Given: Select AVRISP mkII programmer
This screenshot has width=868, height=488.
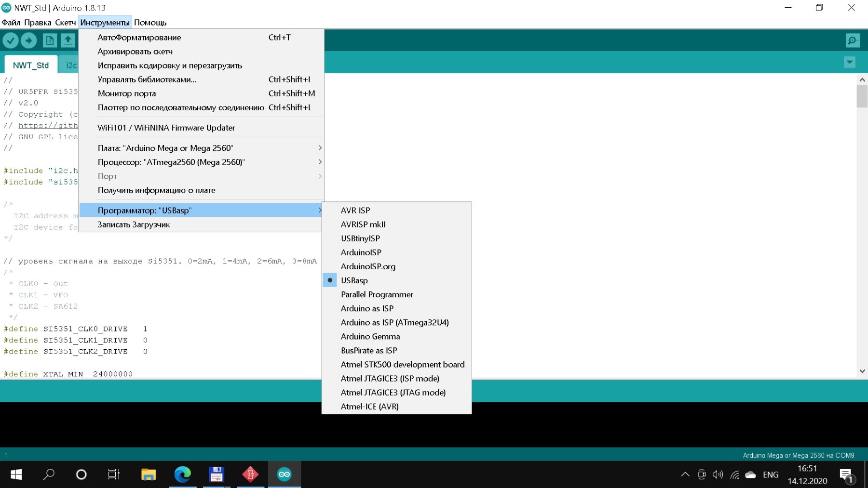Looking at the screenshot, I should 396,224.
